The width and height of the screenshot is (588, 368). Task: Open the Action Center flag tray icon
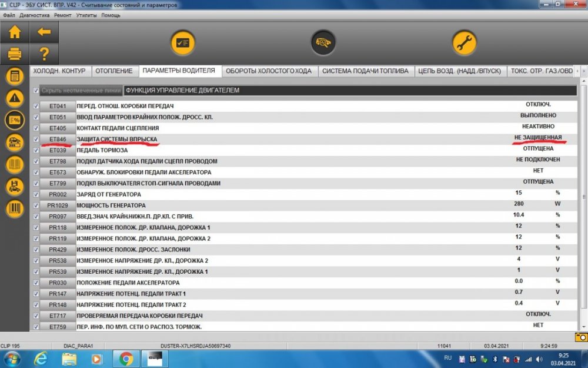coord(506,359)
